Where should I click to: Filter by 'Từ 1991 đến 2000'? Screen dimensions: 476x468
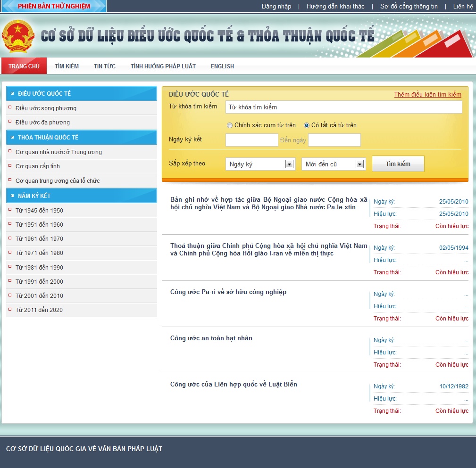tap(39, 281)
